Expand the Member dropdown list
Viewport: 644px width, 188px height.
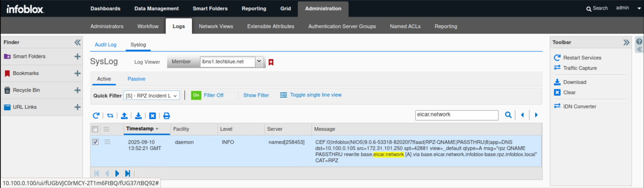click(x=259, y=61)
